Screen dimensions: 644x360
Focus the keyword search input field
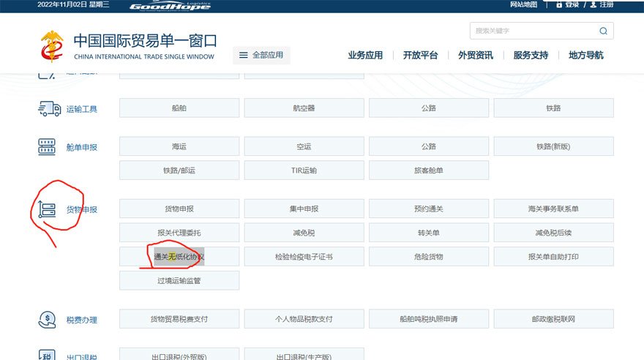click(542, 31)
